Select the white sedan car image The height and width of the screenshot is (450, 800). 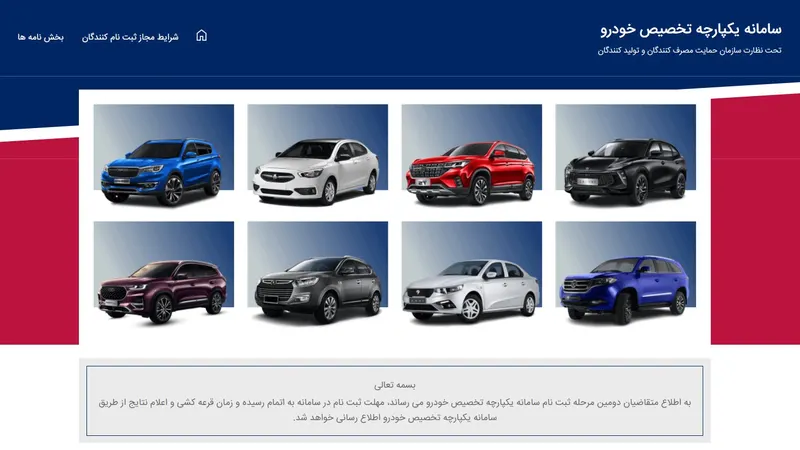pos(317,155)
